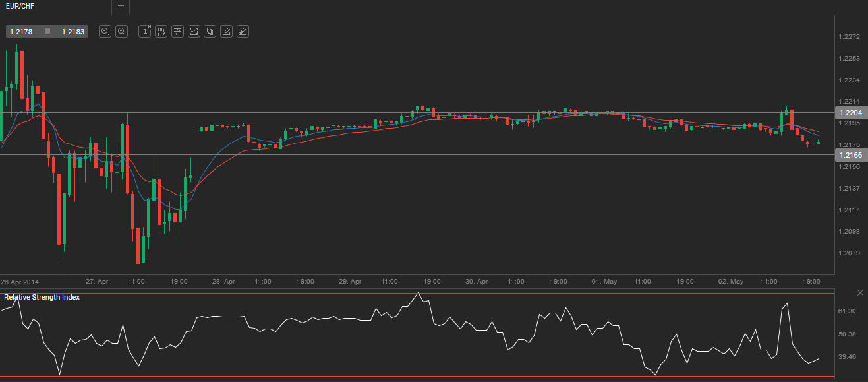868x382 pixels.
Task: Zoom out the chart view
Action: (105, 31)
